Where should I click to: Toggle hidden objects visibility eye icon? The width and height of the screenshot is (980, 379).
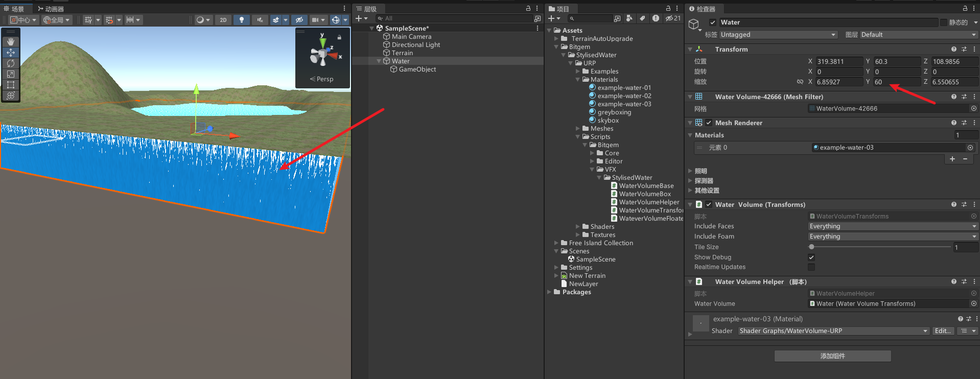[x=299, y=20]
